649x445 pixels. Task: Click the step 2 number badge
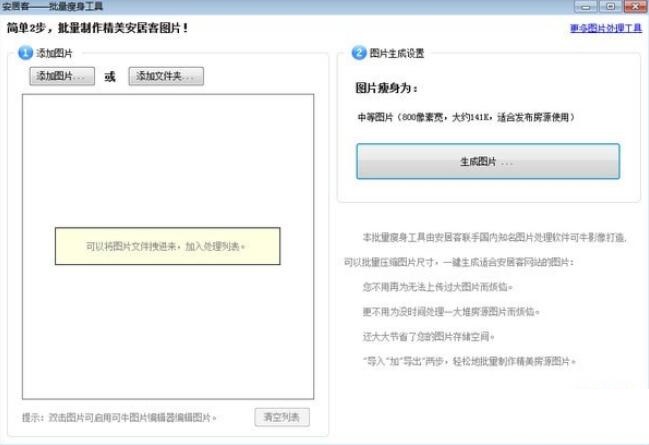pyautogui.click(x=359, y=53)
